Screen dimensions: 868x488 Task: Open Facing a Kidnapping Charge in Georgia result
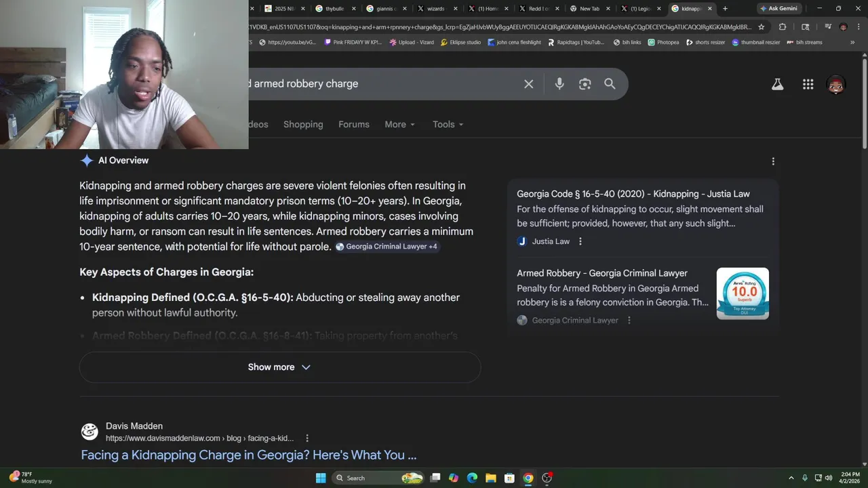248,455
